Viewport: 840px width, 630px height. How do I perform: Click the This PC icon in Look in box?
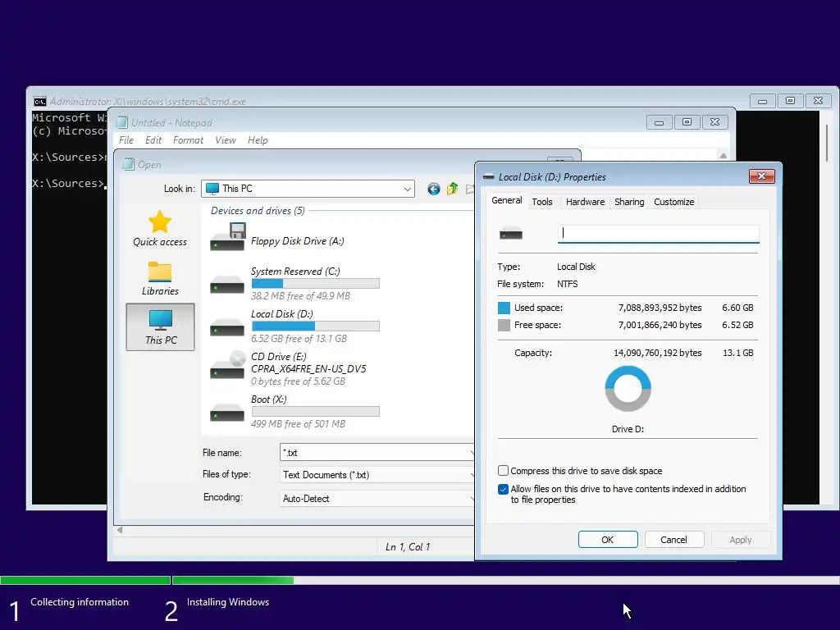point(212,189)
